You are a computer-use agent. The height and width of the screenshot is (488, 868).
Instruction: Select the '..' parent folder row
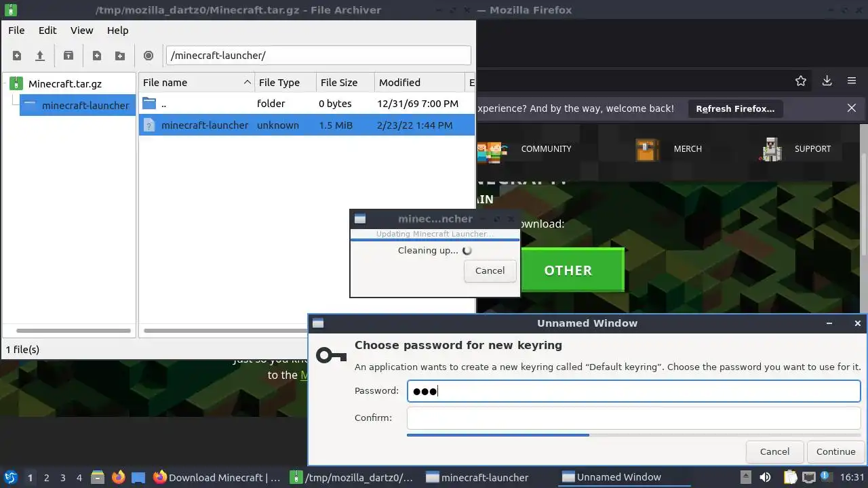307,104
